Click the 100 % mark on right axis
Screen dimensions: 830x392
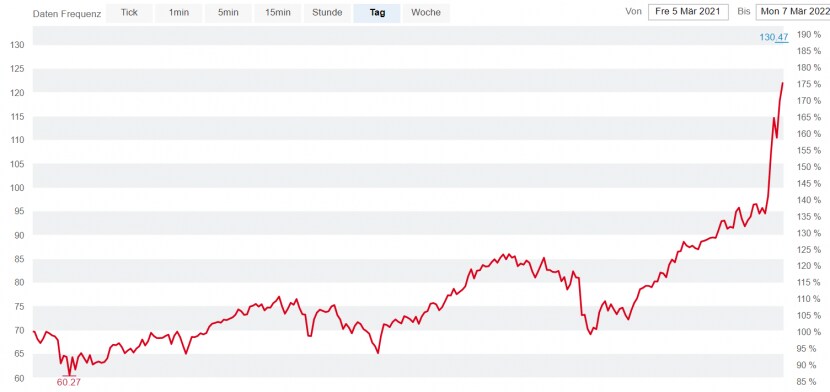click(808, 332)
